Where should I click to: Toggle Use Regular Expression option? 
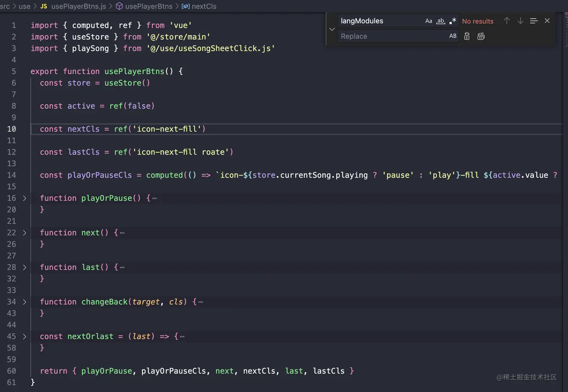(453, 21)
